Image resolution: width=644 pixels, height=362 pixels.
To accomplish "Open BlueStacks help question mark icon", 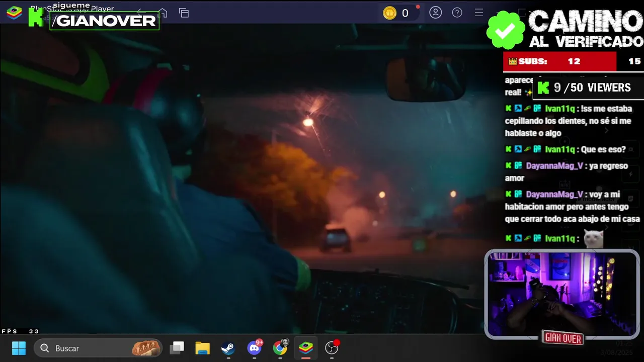I will tap(457, 13).
